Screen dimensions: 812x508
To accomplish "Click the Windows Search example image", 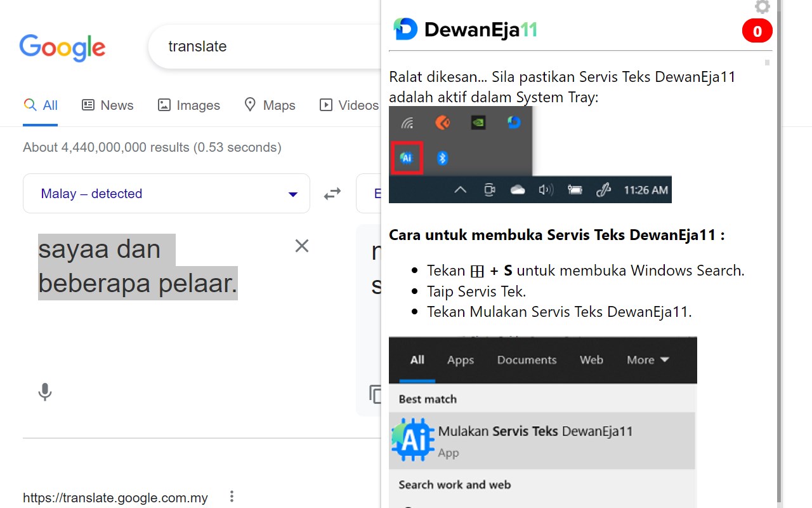I will (543, 422).
